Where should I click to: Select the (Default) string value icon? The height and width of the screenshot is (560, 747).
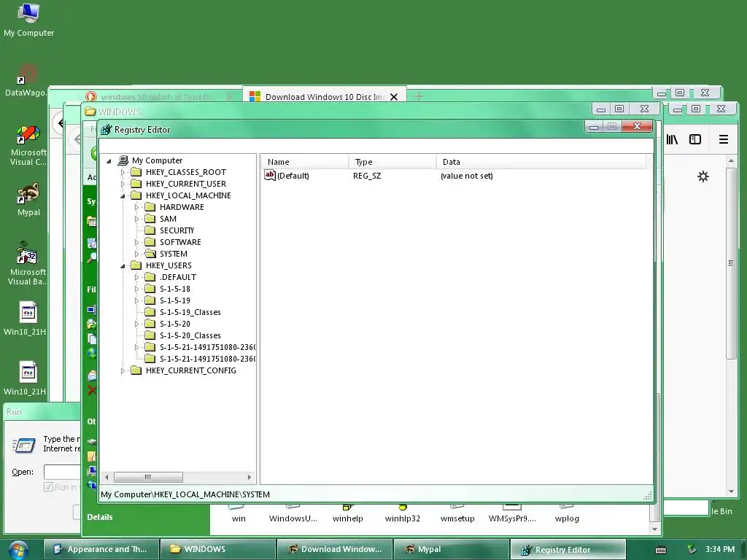coord(270,175)
